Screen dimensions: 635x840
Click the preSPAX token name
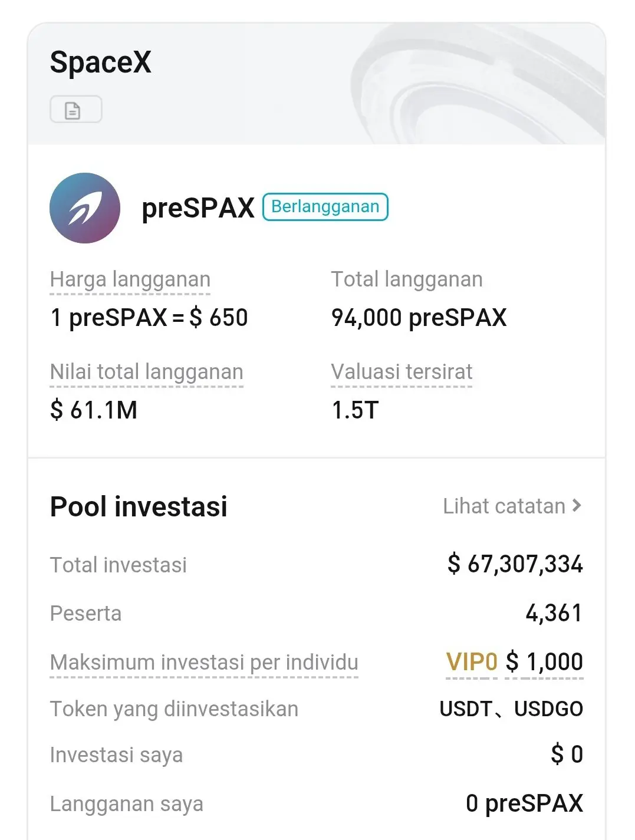[x=198, y=208]
